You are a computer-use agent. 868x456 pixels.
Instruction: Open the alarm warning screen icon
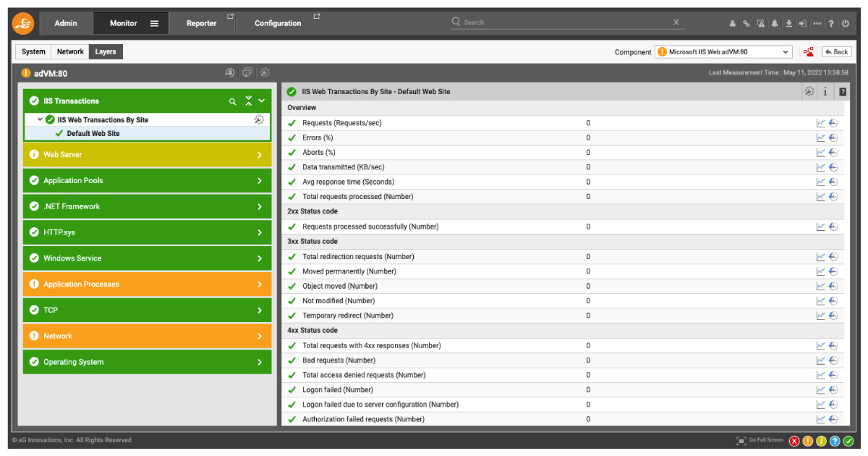point(761,23)
